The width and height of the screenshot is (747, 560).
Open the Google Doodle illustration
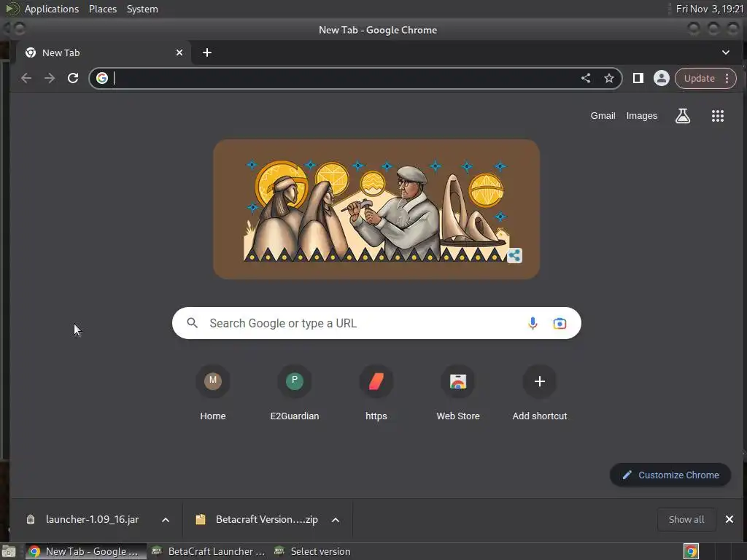click(376, 209)
